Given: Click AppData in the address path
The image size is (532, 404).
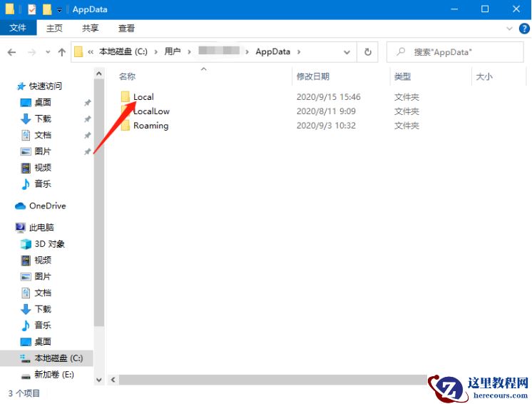Looking at the screenshot, I should coord(273,51).
